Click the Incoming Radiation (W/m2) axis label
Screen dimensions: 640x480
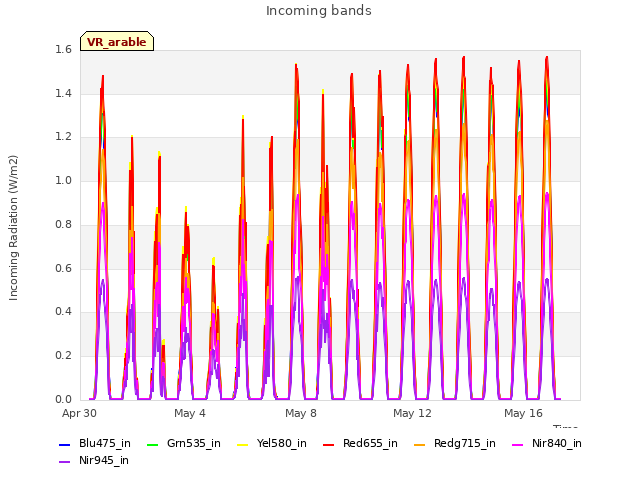tap(13, 228)
